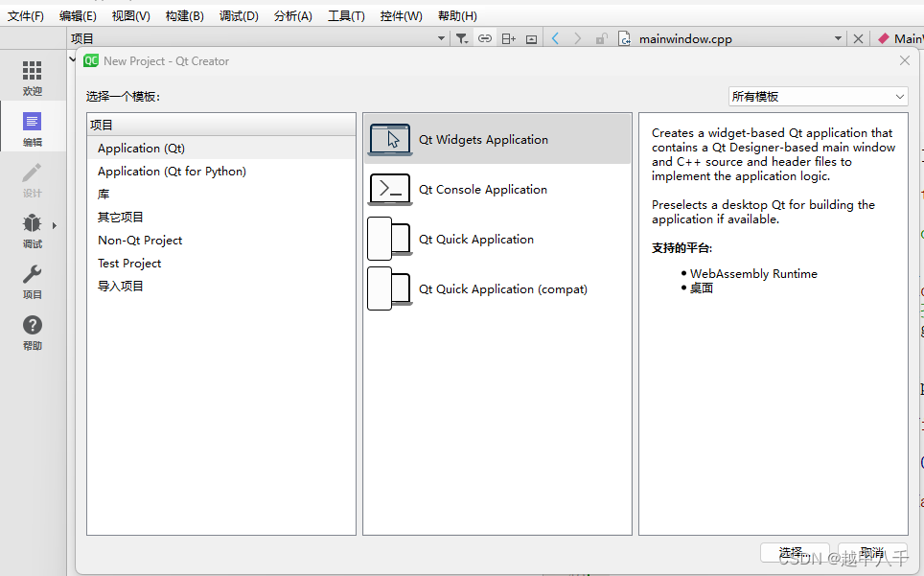Click the Qt Creator logo in dialog title
The height and width of the screenshot is (576, 924).
pos(91,60)
